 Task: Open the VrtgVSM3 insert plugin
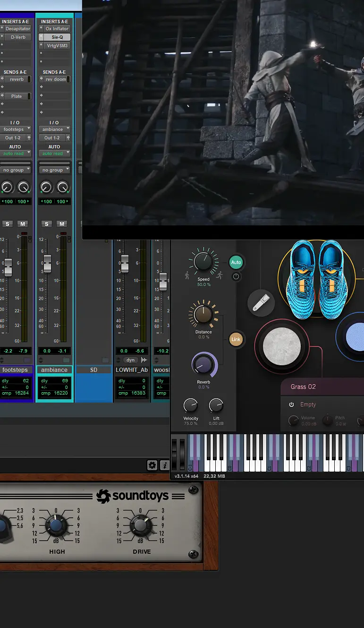[57, 46]
